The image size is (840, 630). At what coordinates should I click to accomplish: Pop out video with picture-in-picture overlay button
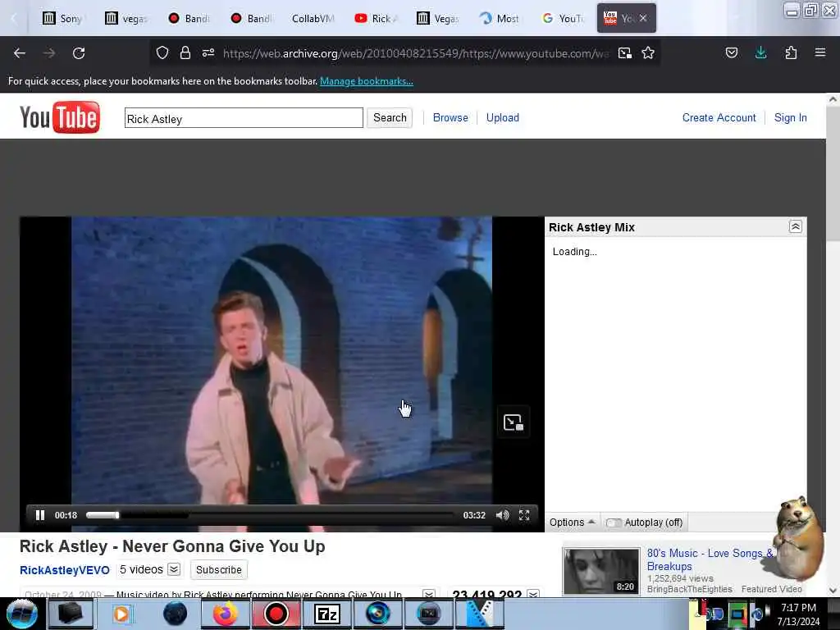tap(514, 422)
